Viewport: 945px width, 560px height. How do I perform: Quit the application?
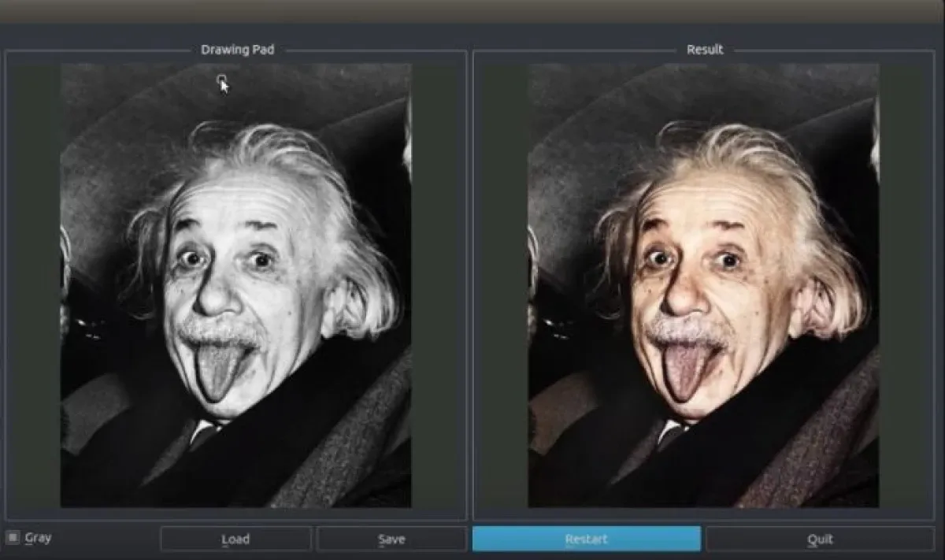point(821,539)
